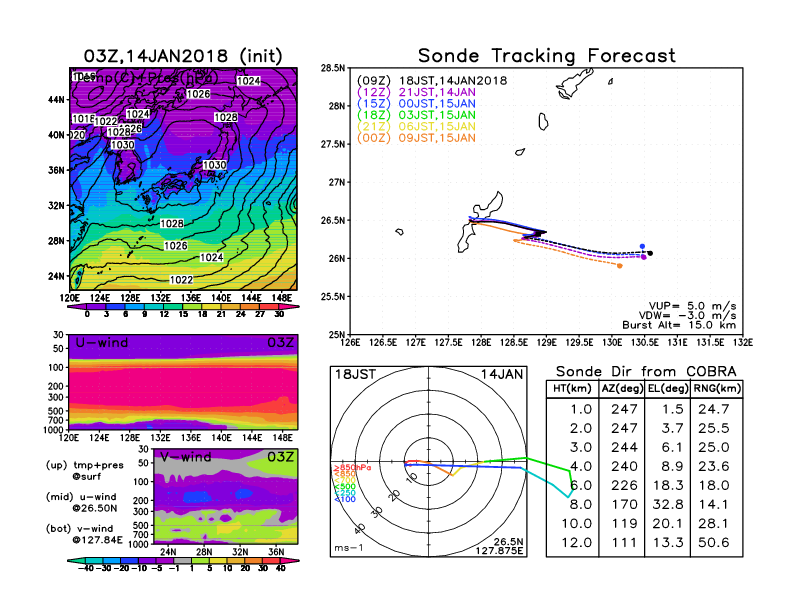Click the "(up) tmp+pres" description text
The width and height of the screenshot is (792, 612).
[84, 465]
